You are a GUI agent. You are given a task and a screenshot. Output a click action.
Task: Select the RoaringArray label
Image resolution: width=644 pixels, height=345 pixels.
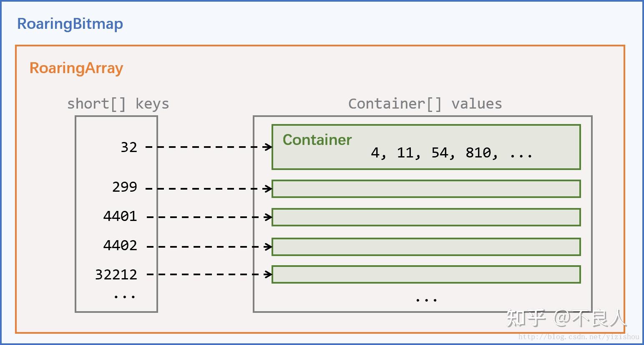pos(76,68)
